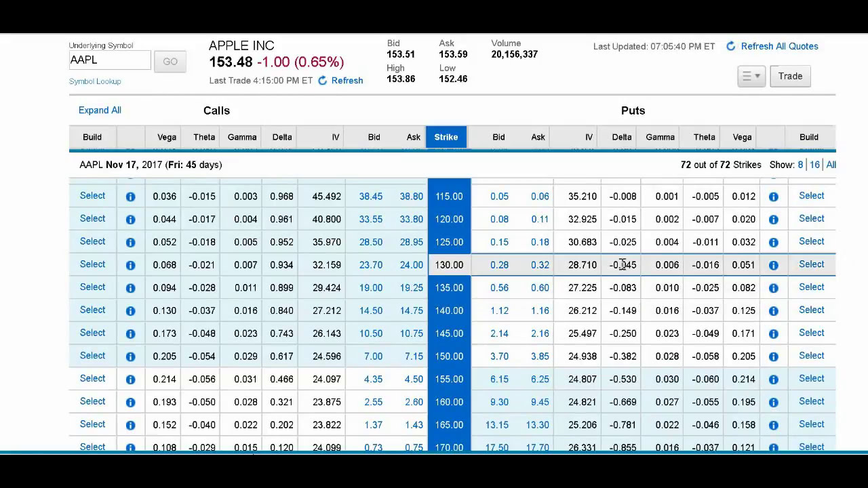The width and height of the screenshot is (868, 488).
Task: Show All strikes
Action: point(831,165)
